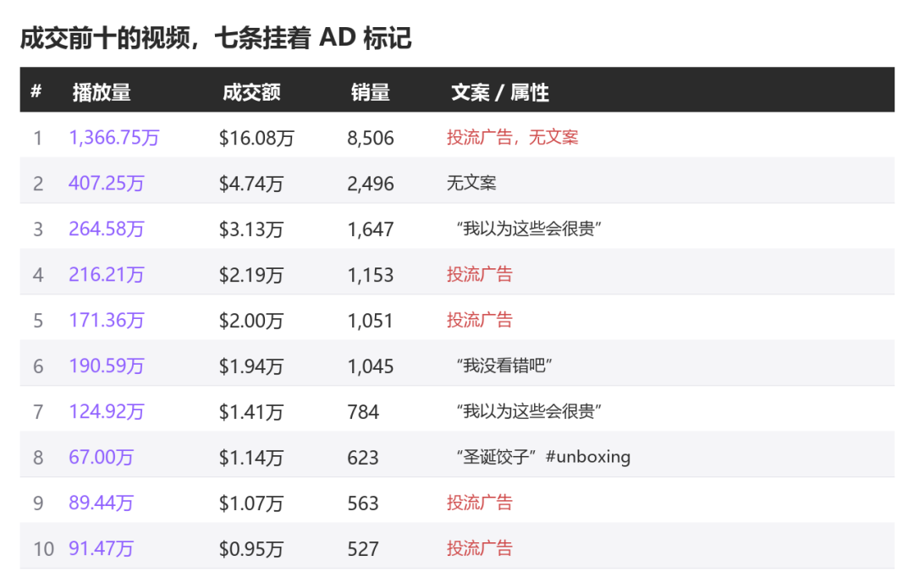Viewport: 914px width, 588px height.
Task: Click the “圣诞饺子” #unboxing caption
Action: coord(543,457)
